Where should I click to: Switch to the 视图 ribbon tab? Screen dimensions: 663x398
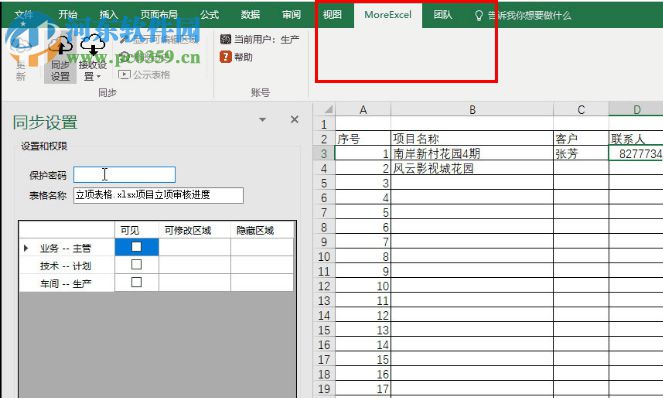332,15
